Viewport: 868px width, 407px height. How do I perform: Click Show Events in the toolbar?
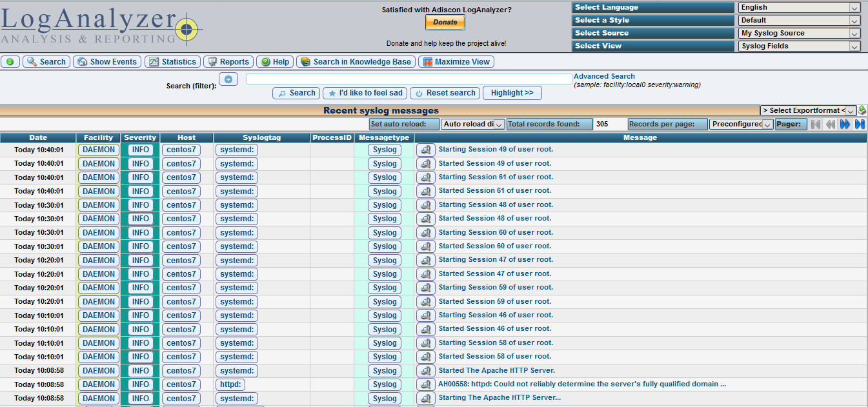coord(107,62)
